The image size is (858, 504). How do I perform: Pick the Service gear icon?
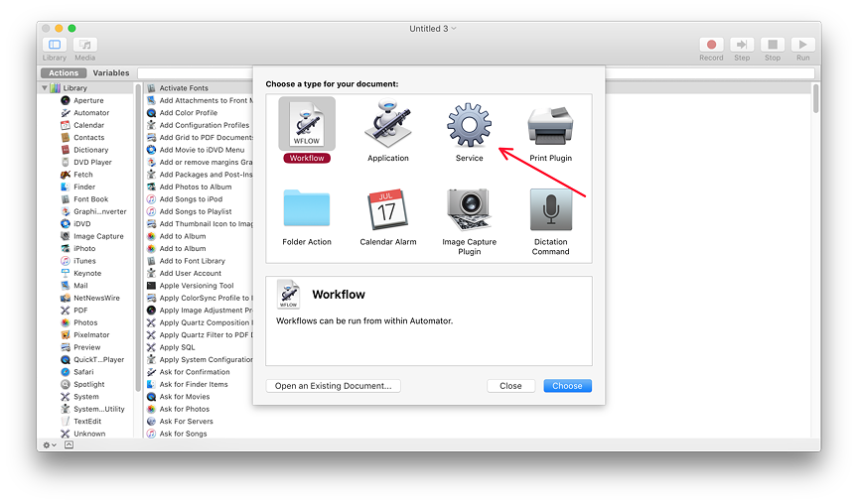coord(469,125)
